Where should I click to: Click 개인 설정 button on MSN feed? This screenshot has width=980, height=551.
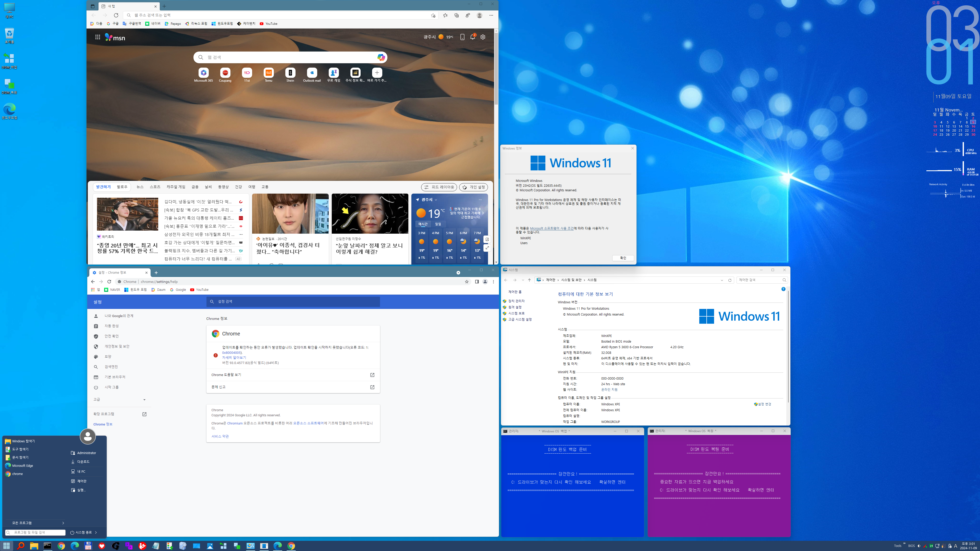pyautogui.click(x=473, y=187)
